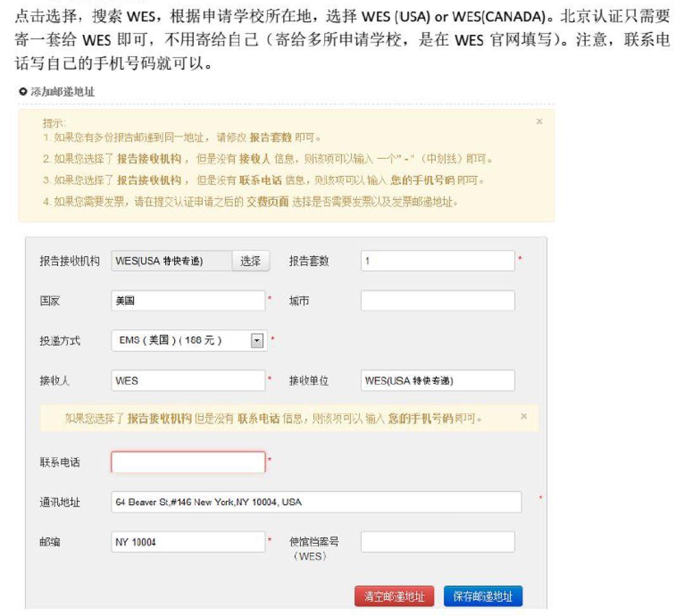
Task: Close the phone number reminder notice
Action: click(x=523, y=416)
